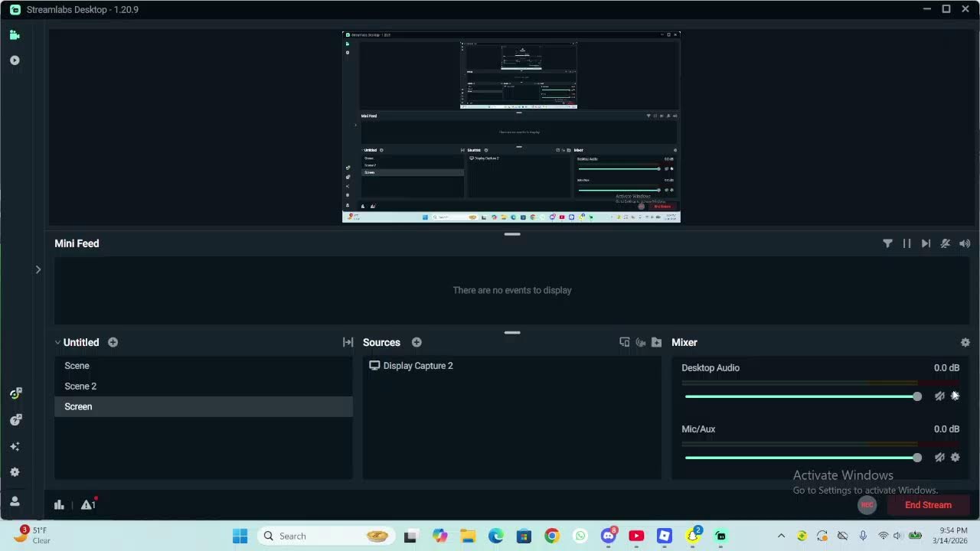Expand the left side navigation chevron
The image size is (980, 551).
click(38, 269)
